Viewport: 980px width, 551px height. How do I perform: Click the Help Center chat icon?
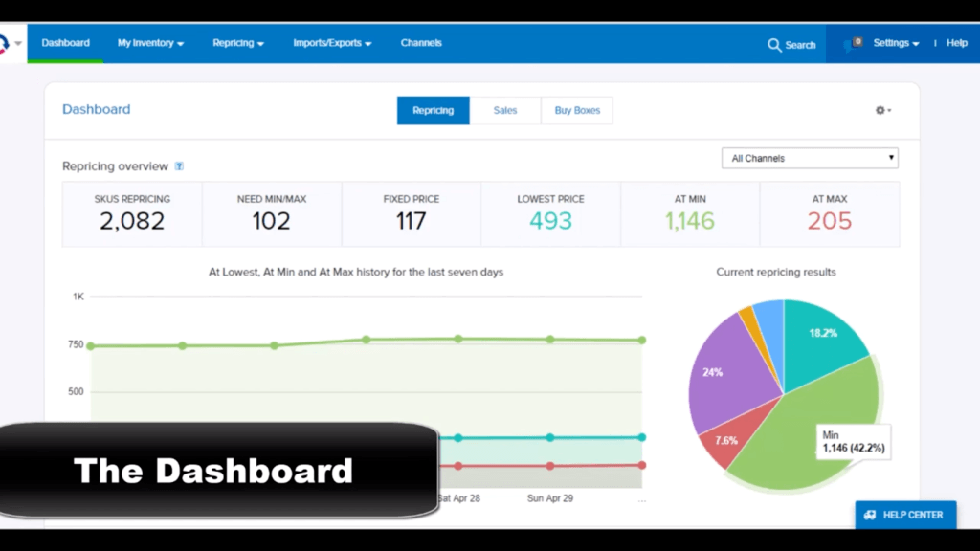(869, 515)
